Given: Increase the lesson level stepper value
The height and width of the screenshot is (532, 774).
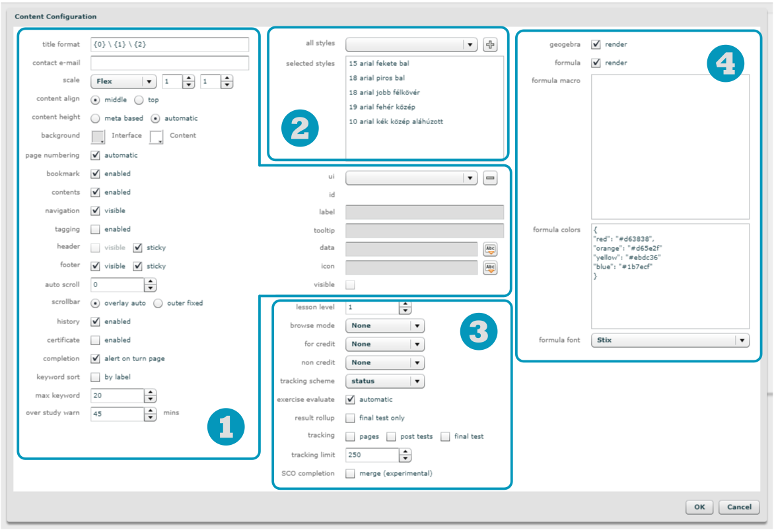Looking at the screenshot, I should [x=405, y=305].
